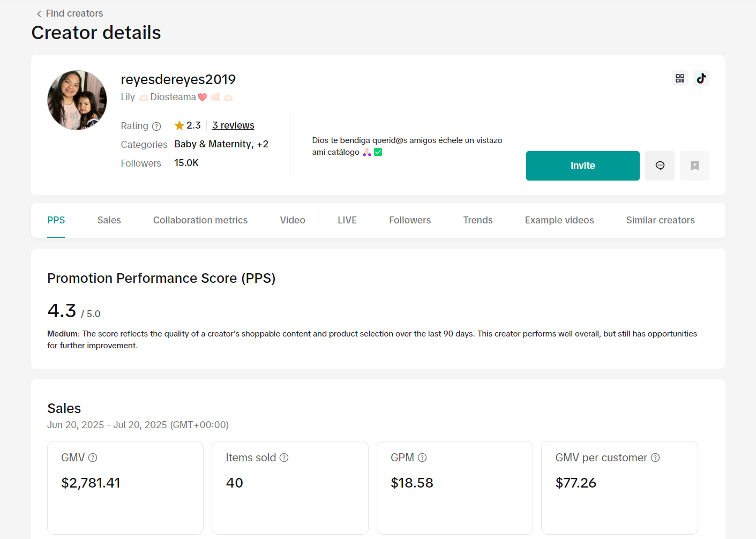The image size is (756, 539).
Task: Click GPM help question mark icon
Action: pos(422,458)
